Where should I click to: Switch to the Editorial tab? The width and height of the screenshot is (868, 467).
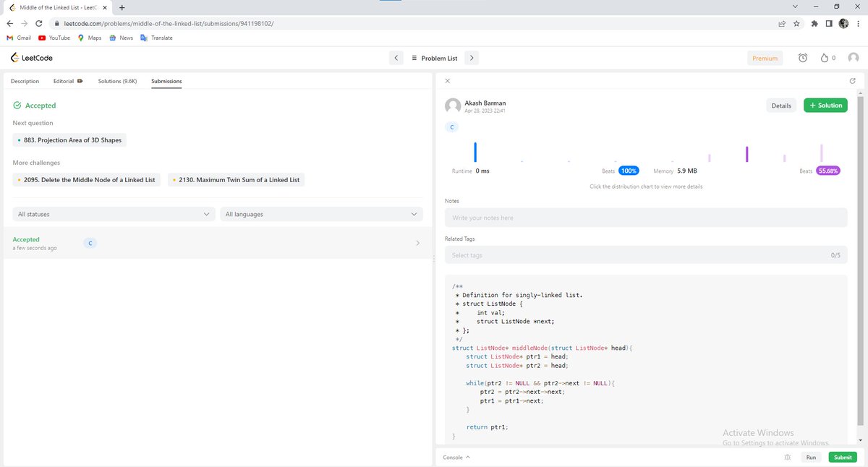coord(67,81)
